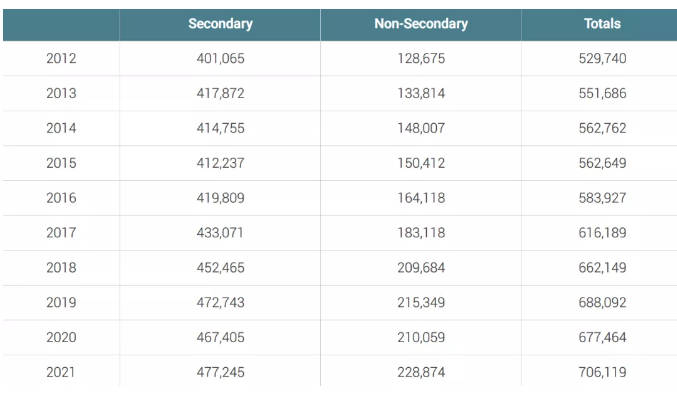Screen dimensions: 677x393
Task: Click the Secondary column header
Action: [x=220, y=24]
